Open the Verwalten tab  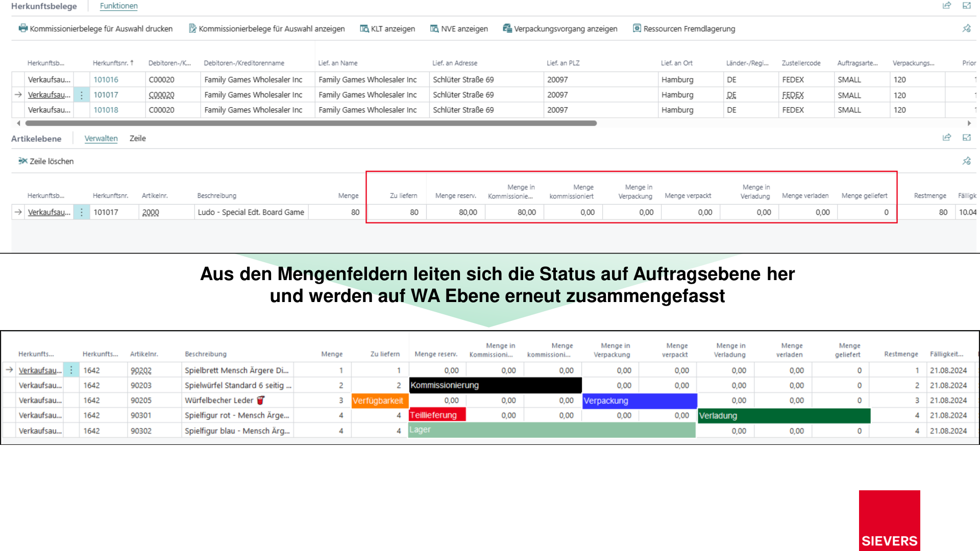tap(101, 138)
